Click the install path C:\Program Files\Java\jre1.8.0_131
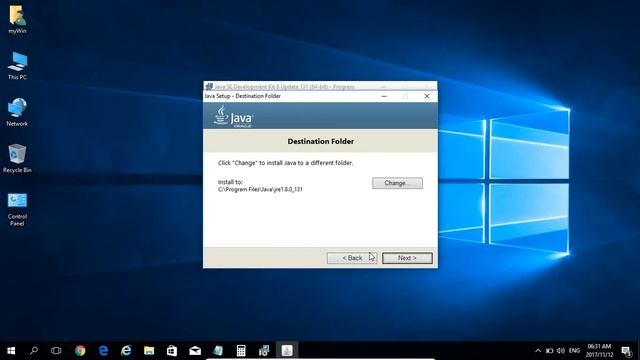 [x=260, y=189]
